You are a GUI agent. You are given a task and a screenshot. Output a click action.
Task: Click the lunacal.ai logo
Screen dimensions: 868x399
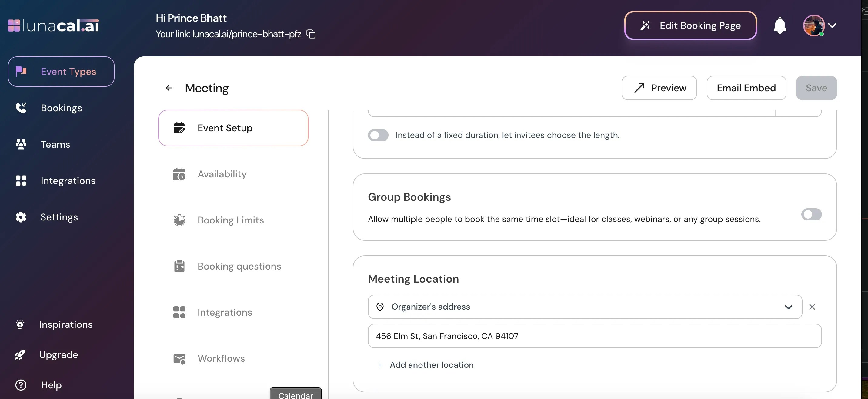coord(53,25)
